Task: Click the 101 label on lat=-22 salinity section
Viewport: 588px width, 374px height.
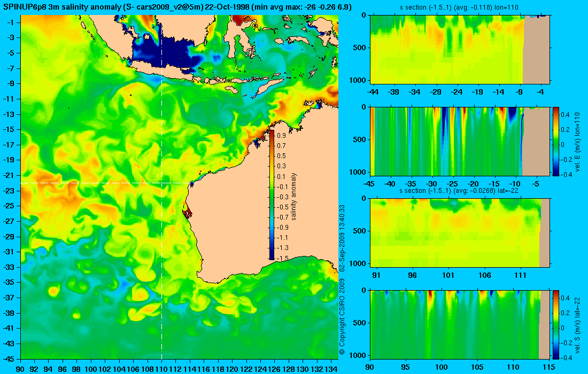Action: [448, 275]
